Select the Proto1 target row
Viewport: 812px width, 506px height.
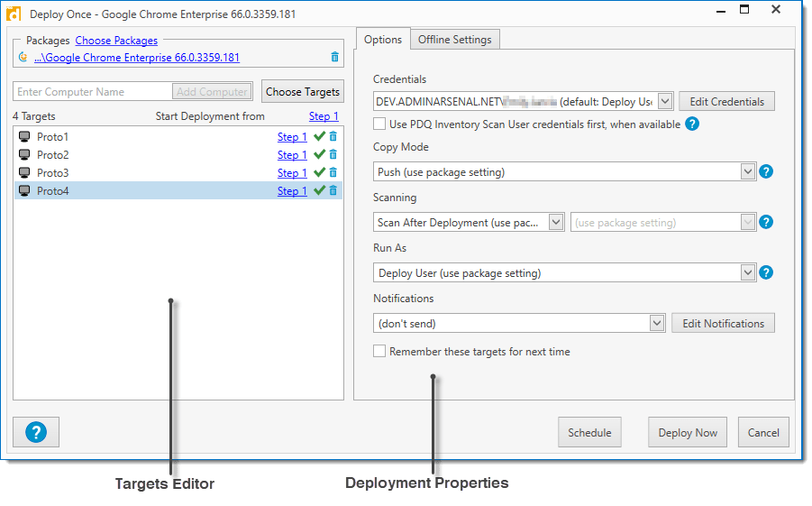pyautogui.click(x=178, y=137)
